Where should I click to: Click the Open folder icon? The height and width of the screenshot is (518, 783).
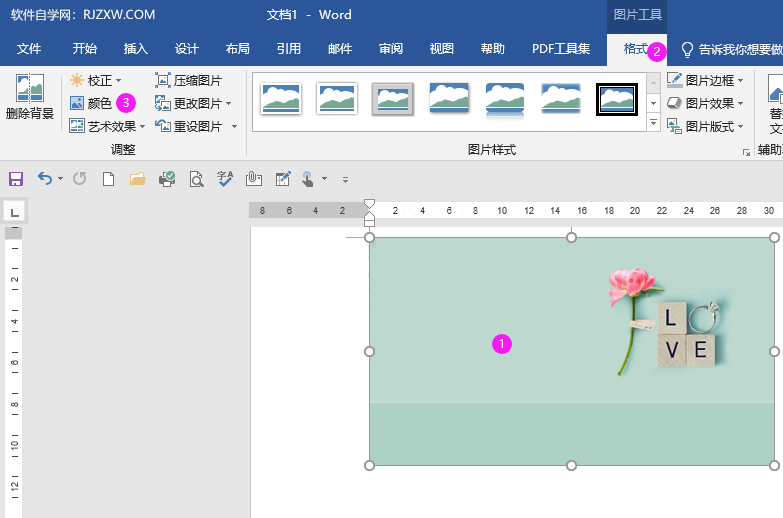(x=137, y=179)
